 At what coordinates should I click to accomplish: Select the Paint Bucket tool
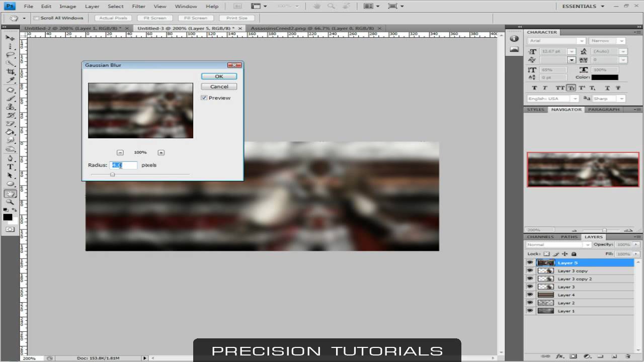(x=10, y=132)
